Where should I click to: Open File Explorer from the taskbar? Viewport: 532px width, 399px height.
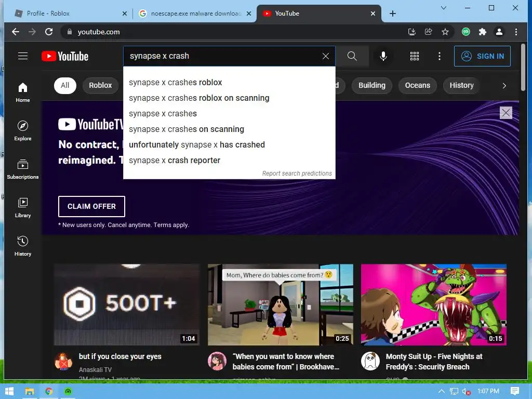point(30,392)
